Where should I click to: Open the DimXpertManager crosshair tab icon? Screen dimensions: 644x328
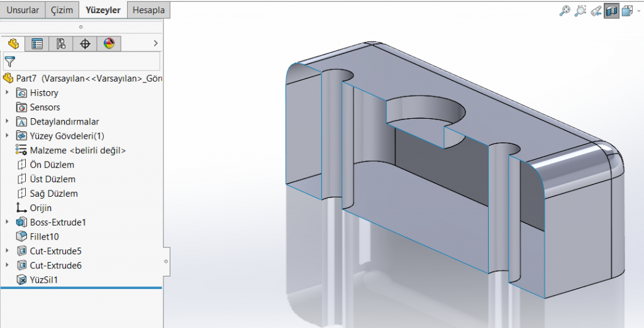tap(85, 43)
